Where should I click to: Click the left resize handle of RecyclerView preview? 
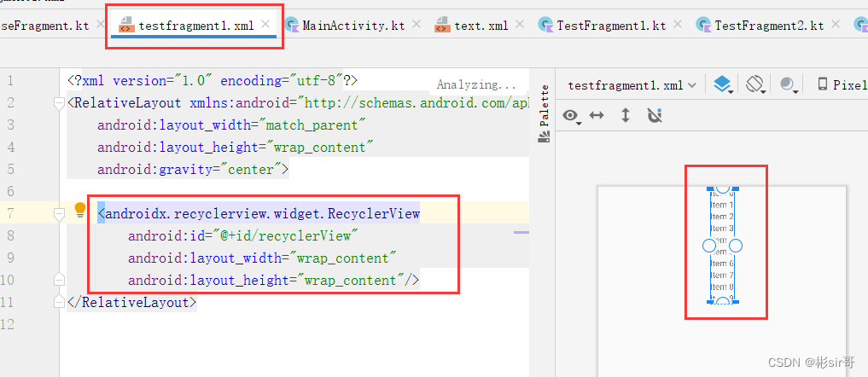(709, 246)
